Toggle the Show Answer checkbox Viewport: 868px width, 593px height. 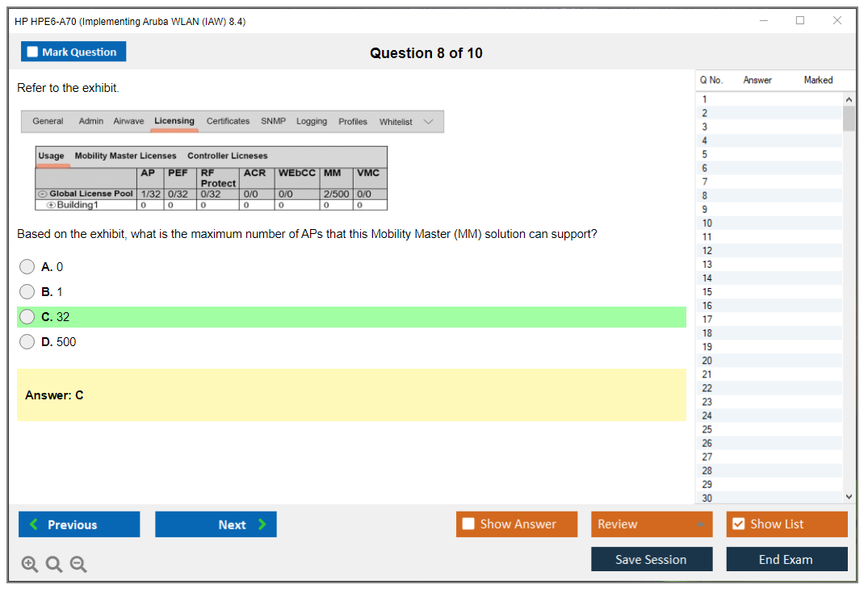469,524
